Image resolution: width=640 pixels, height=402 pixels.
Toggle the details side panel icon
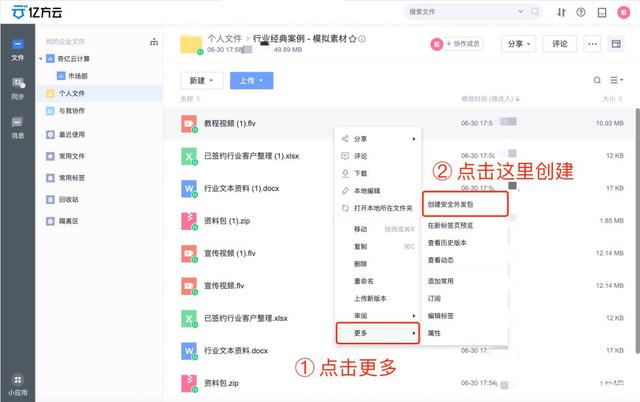616,44
